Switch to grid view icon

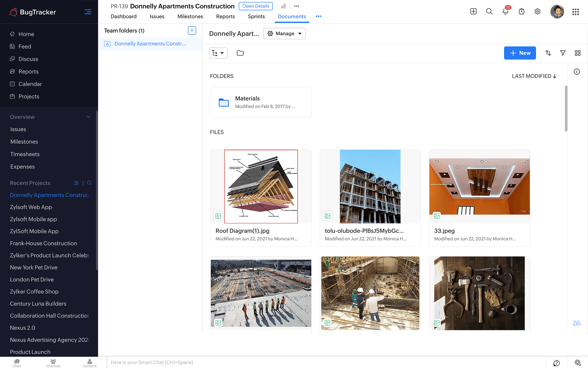pyautogui.click(x=578, y=53)
